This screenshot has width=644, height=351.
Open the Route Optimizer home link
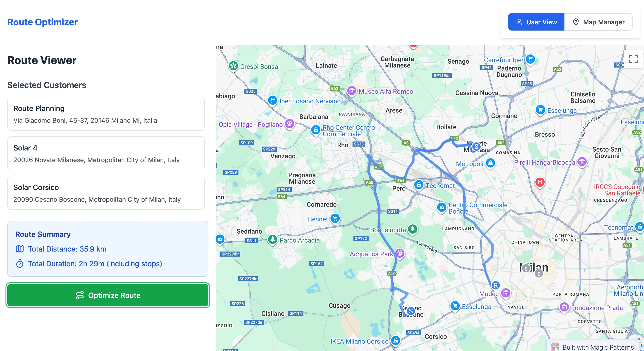[x=42, y=22]
